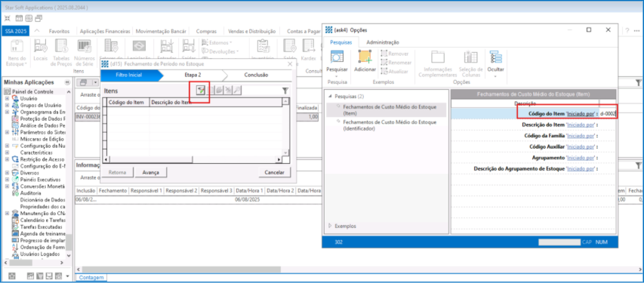This screenshot has width=644, height=283.
Task: Click the Ocultar icon in Opções ribbon
Action: click(x=495, y=57)
